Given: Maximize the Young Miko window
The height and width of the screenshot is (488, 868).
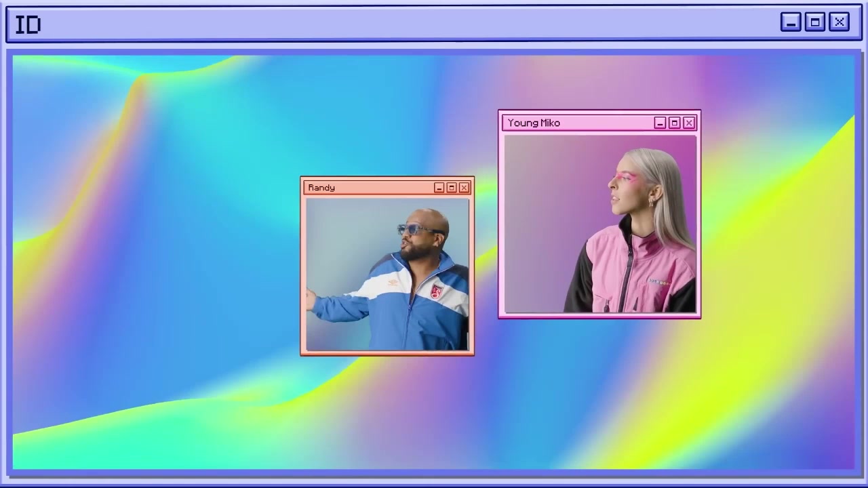Looking at the screenshot, I should tap(674, 123).
